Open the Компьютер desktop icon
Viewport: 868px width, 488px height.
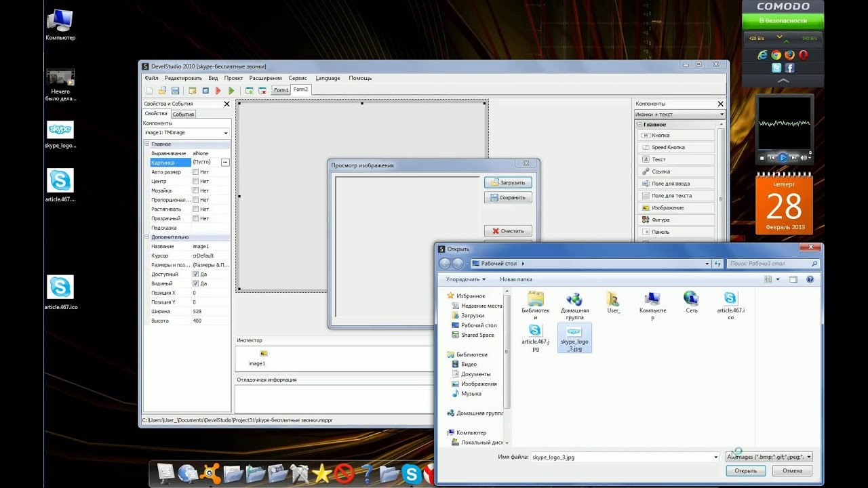60,26
